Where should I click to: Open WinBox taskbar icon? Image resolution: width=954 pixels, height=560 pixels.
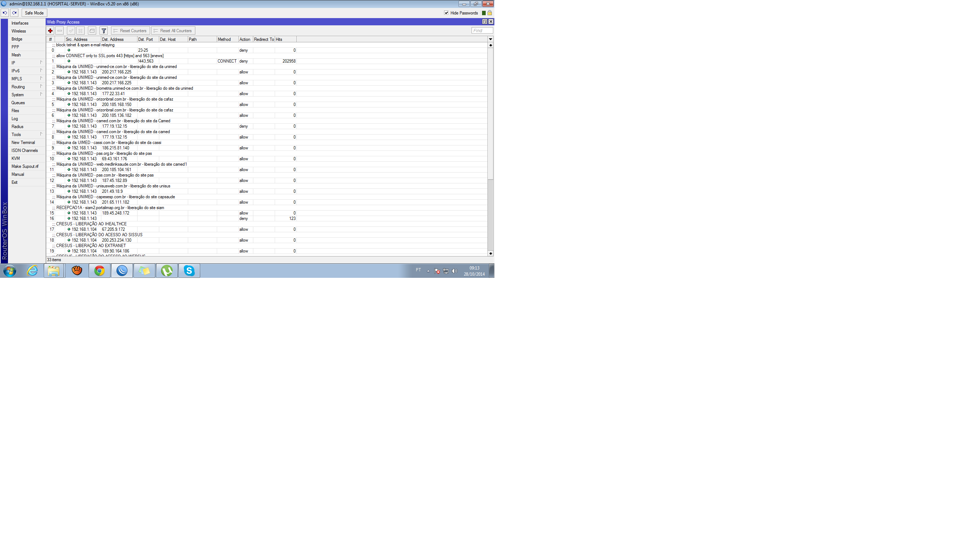(122, 271)
